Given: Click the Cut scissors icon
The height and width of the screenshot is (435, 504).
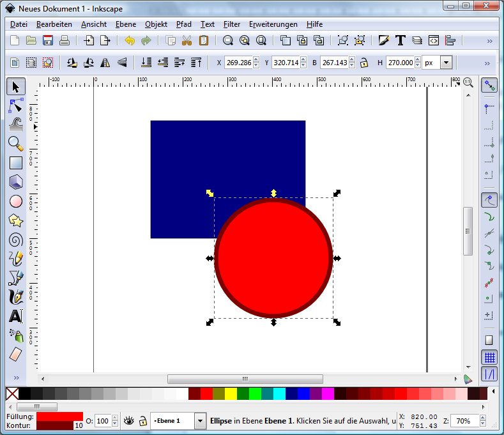Looking at the screenshot, I should [x=187, y=40].
